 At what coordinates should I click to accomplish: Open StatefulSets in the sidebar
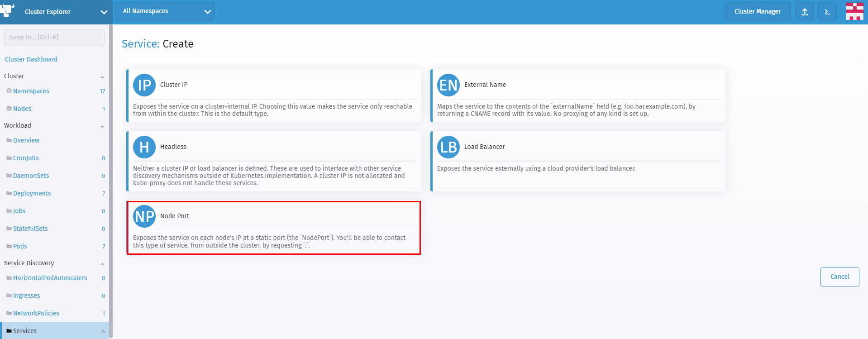[30, 229]
